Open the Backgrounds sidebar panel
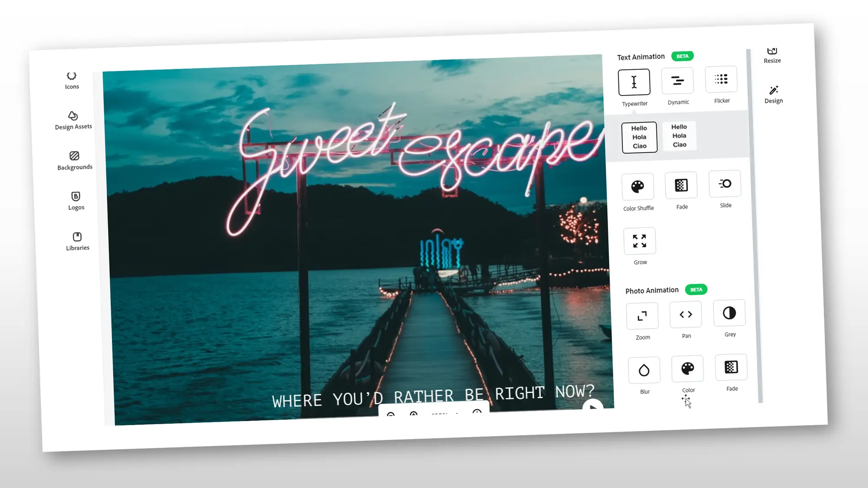868x488 pixels. 74,160
